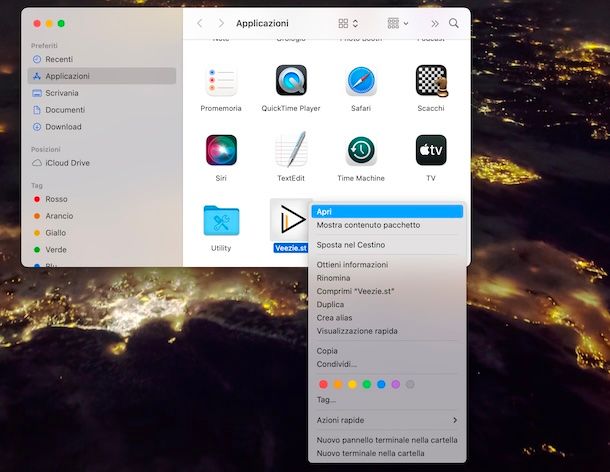This screenshot has width=610, height=472.
Task: Open Download in the sidebar
Action: coord(102,127)
